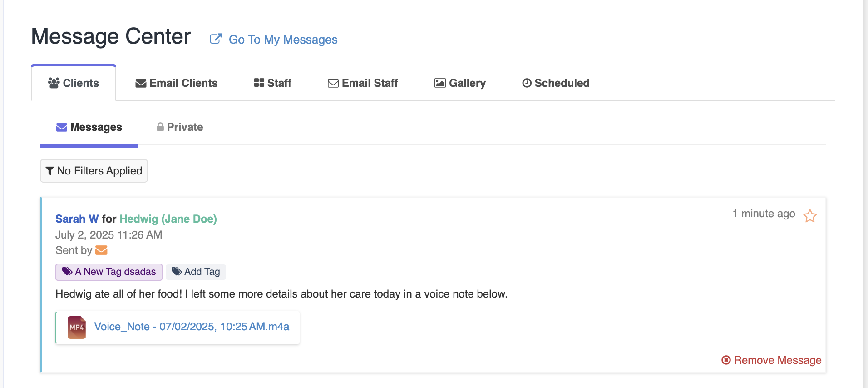Star the message from Sarah W
The width and height of the screenshot is (868, 388).
coord(810,216)
